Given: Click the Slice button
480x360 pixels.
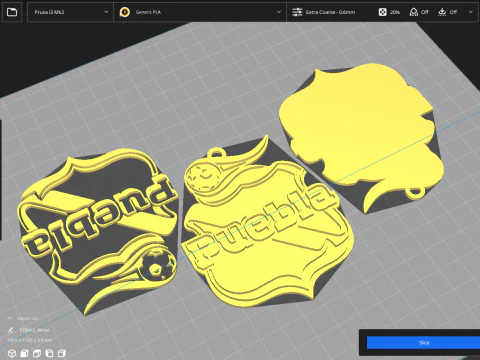Looking at the screenshot, I should pyautogui.click(x=423, y=343).
